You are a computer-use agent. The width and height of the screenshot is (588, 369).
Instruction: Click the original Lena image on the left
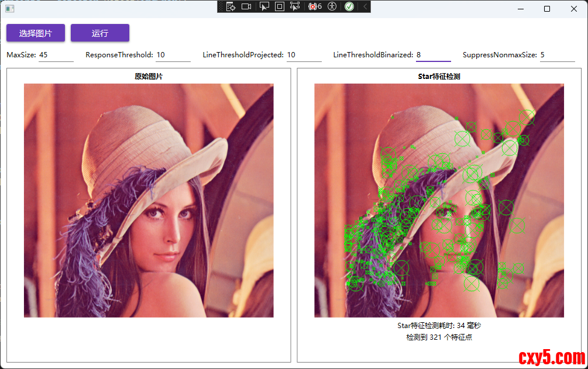pos(149,201)
